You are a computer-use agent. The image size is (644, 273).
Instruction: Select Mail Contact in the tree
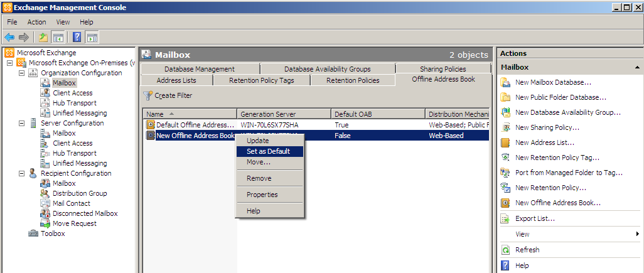72,203
